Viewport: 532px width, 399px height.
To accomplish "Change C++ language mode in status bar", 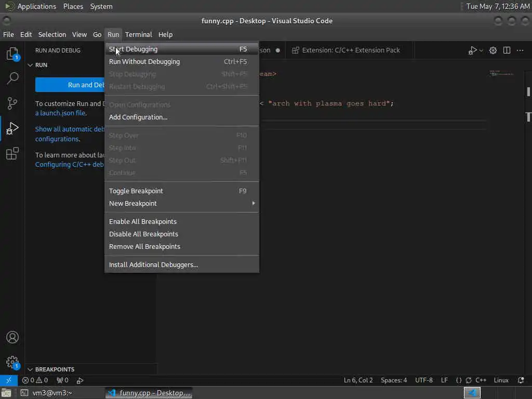I will (481, 380).
